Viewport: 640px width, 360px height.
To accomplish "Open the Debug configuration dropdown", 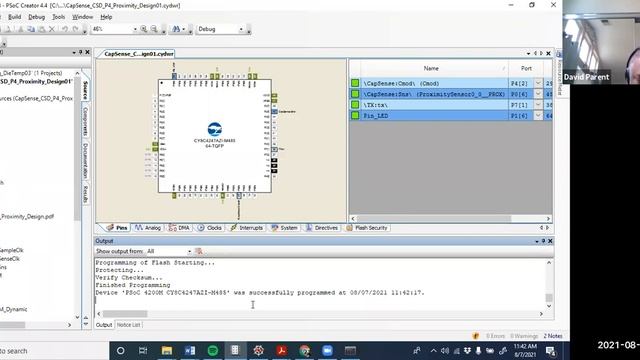I will 241,29.
